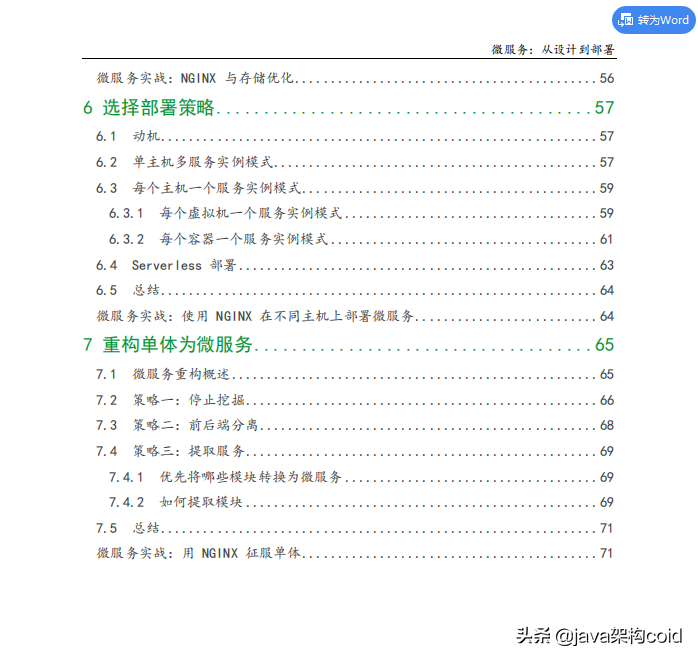Viewport: 698px width, 660px height.
Task: Open subsection 6.3.2 每个容器一个服务实例模式
Action: pos(361,239)
